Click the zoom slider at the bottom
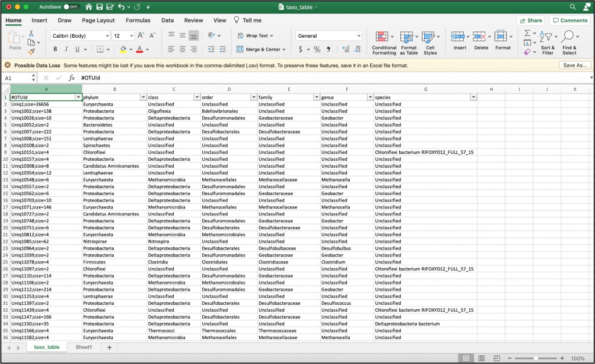Screen dimensions: 595x364 point(536,358)
